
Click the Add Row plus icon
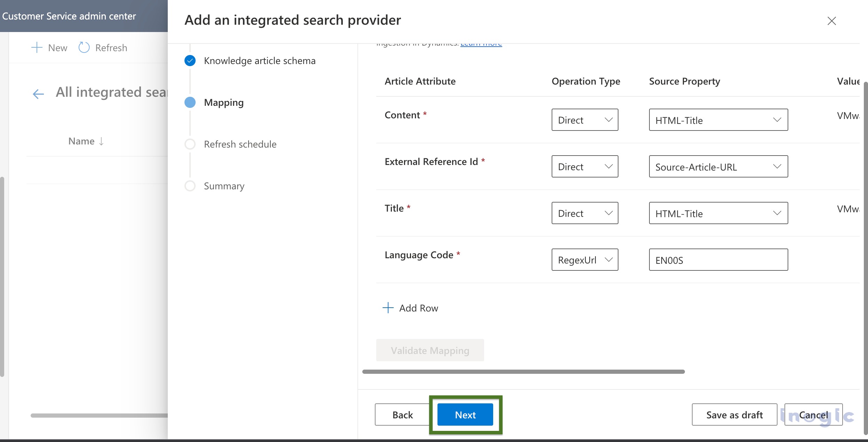[x=388, y=308]
